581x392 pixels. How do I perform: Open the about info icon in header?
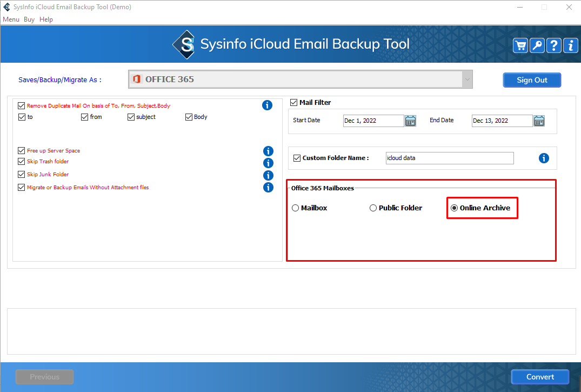[x=571, y=45]
